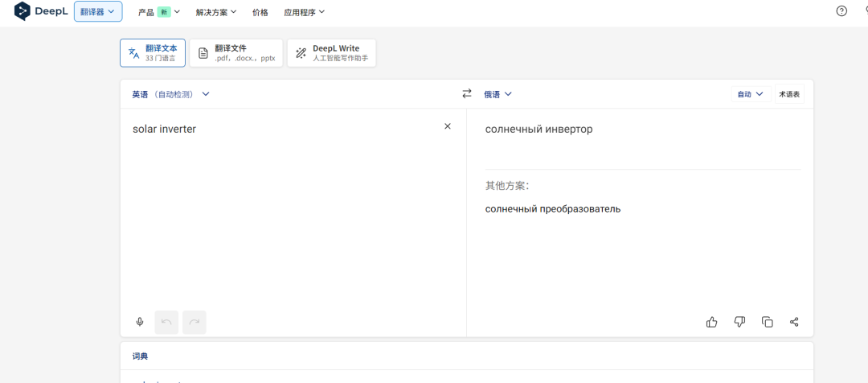The width and height of the screenshot is (868, 383).
Task: Open the 自动 formality dropdown
Action: [751, 94]
